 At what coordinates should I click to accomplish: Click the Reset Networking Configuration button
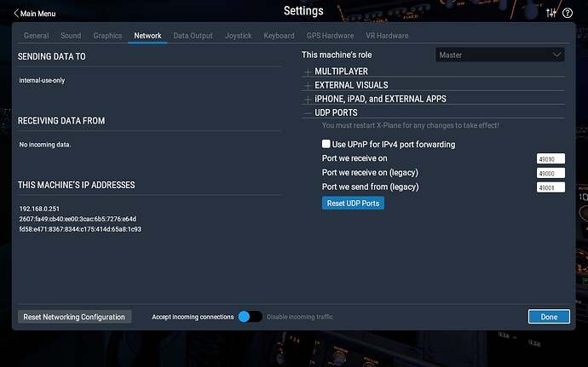point(75,317)
